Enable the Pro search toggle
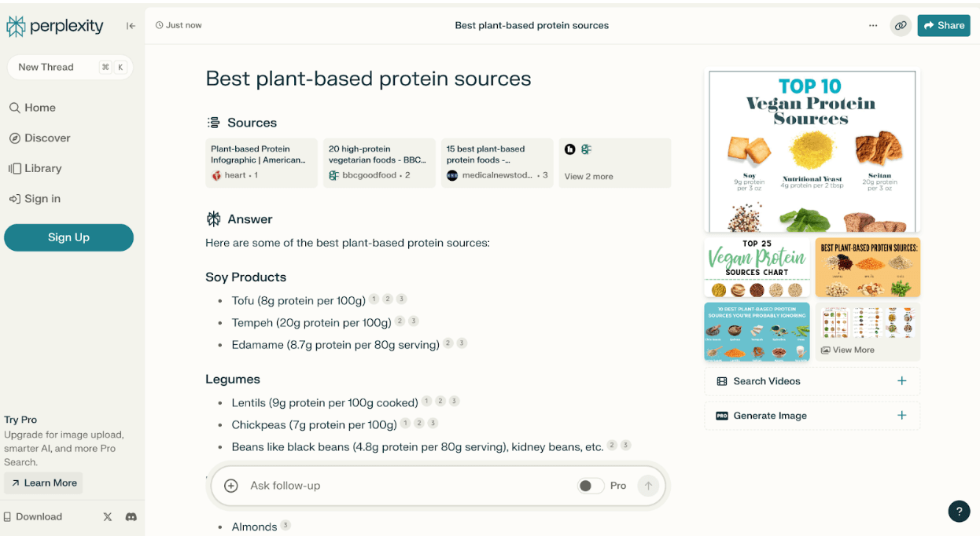Screen dimensions: 980x536 590,486
